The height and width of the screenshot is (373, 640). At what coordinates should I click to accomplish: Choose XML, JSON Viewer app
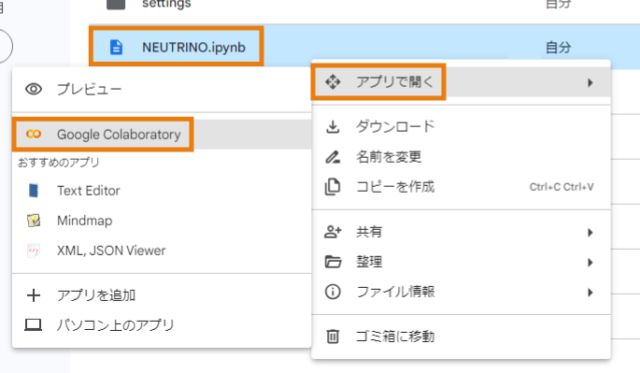pyautogui.click(x=162, y=251)
